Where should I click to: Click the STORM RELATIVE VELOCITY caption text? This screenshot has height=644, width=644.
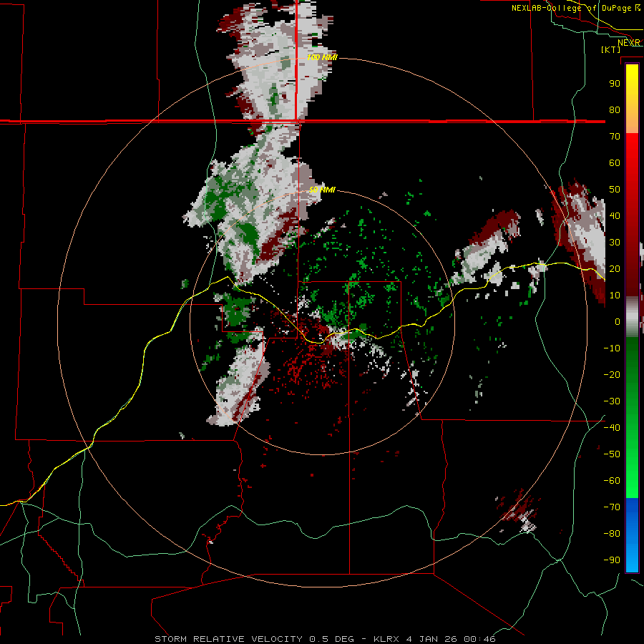click(x=229, y=639)
